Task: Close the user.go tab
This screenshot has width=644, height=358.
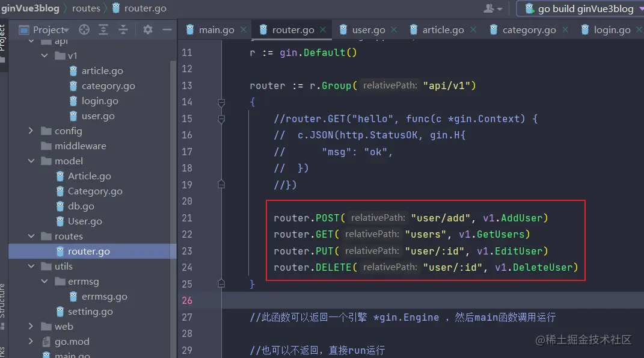Action: click(x=394, y=29)
